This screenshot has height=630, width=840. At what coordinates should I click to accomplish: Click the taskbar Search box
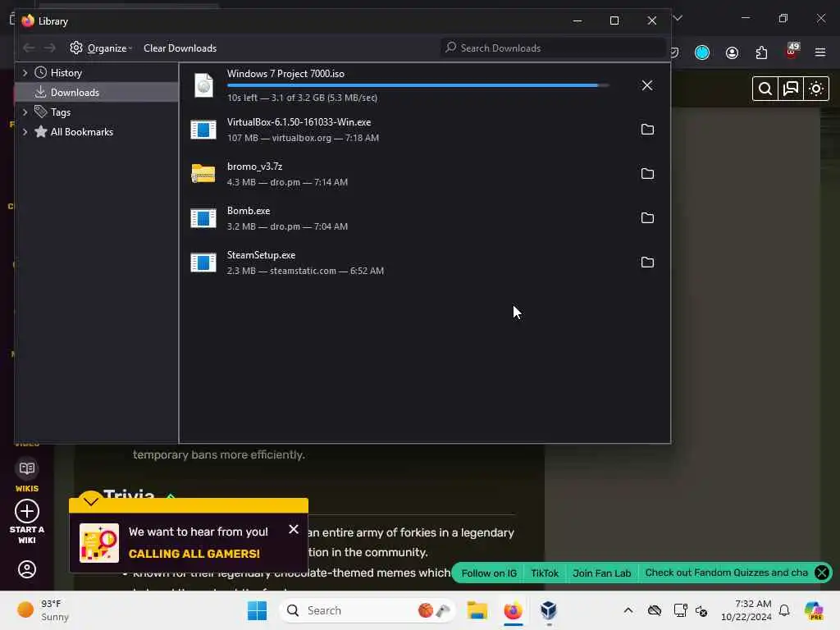pos(367,610)
